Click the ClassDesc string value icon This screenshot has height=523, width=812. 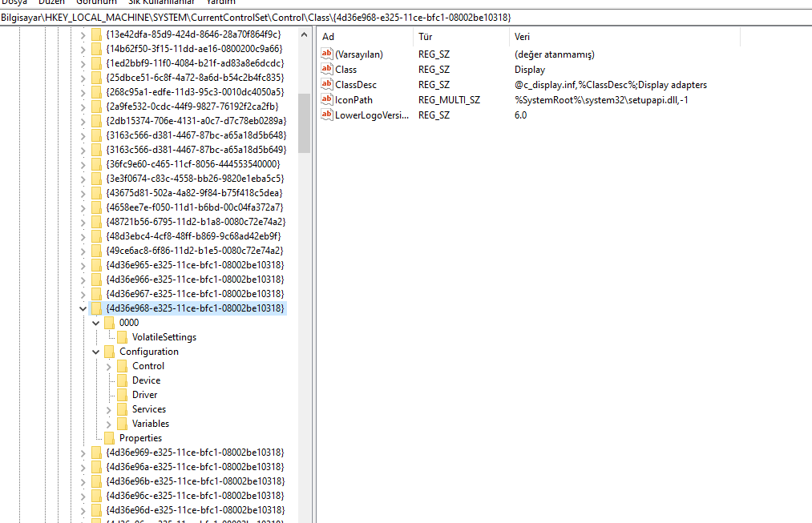(327, 84)
